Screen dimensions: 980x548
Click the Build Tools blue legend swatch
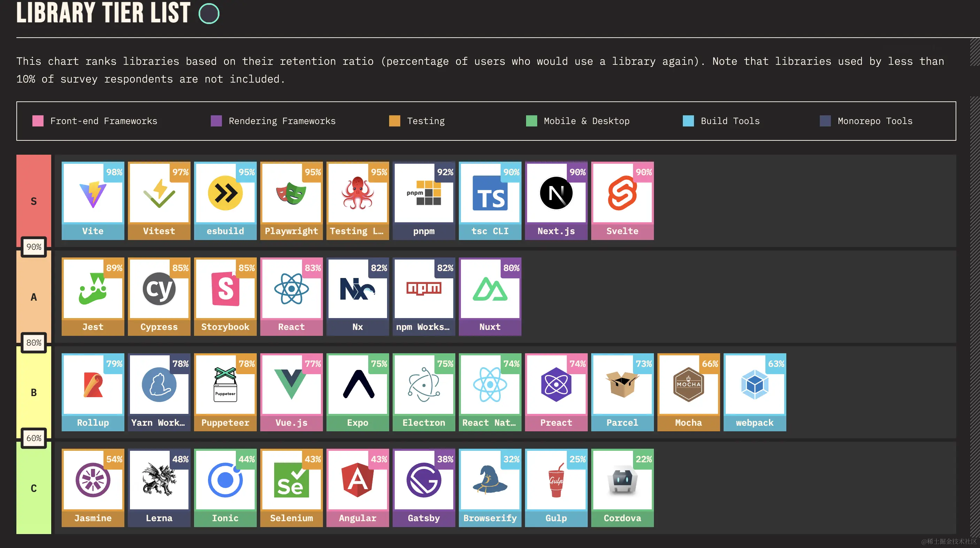(688, 121)
